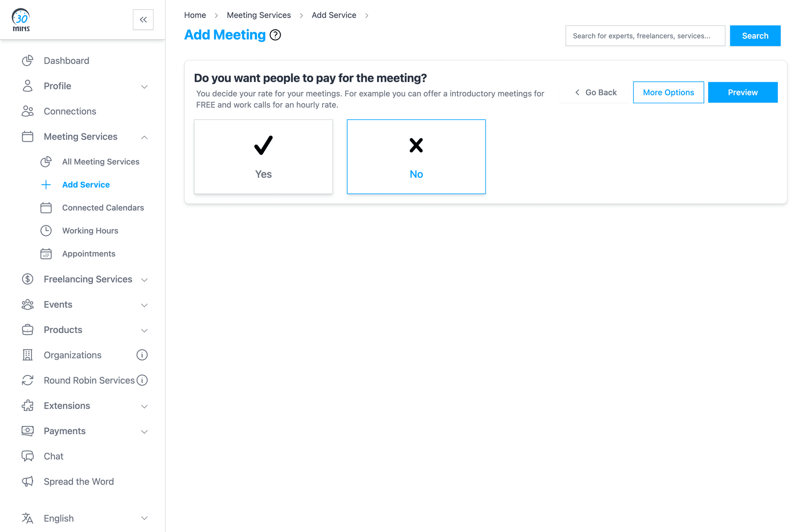Click the Preview button

743,92
